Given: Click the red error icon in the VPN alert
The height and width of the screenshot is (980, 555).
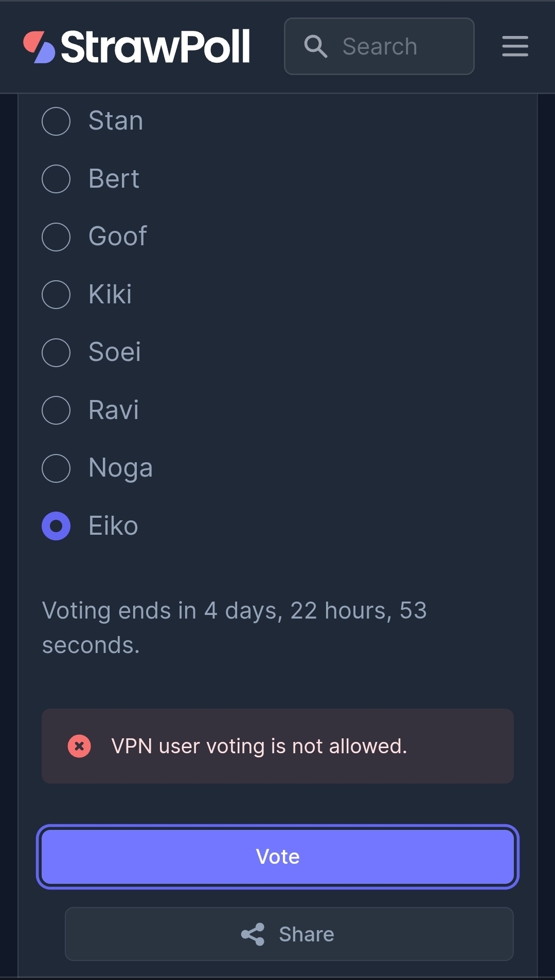Looking at the screenshot, I should pyautogui.click(x=79, y=746).
